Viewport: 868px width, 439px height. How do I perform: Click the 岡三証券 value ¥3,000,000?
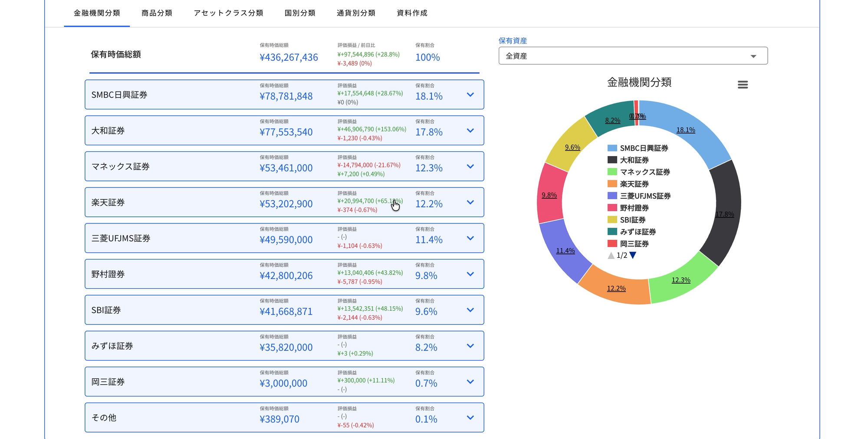283,383
